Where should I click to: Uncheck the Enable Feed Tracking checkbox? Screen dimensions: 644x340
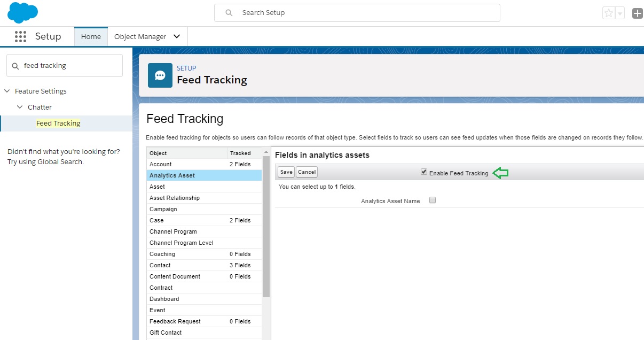pyautogui.click(x=423, y=173)
